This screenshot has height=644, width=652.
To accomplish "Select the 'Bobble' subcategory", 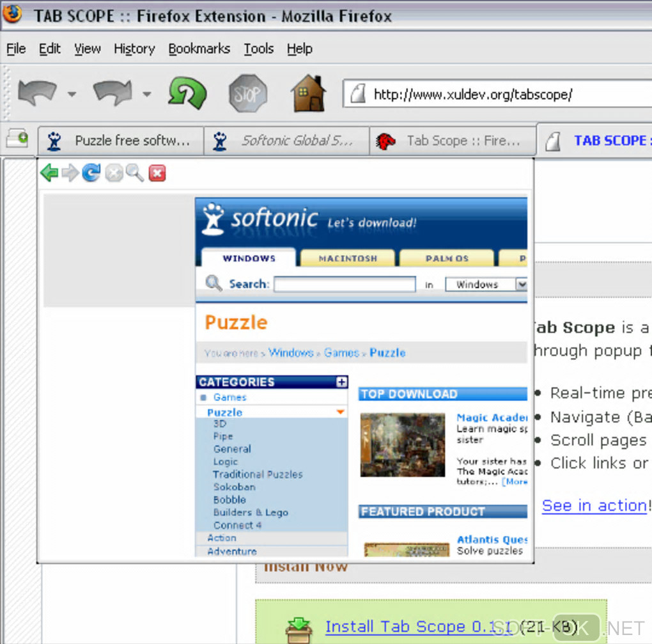I will point(229,499).
